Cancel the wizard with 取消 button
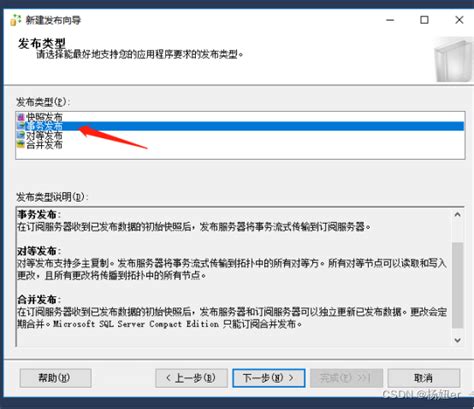This screenshot has height=409, width=474. 424,378
